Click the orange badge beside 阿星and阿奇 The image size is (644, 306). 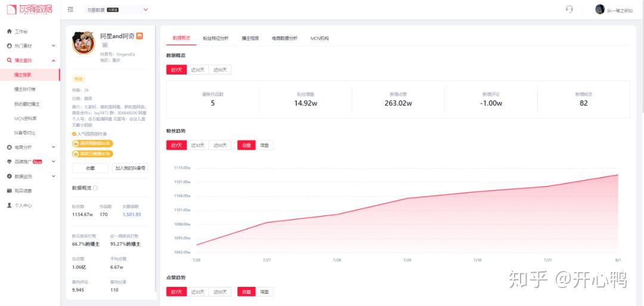tap(140, 36)
